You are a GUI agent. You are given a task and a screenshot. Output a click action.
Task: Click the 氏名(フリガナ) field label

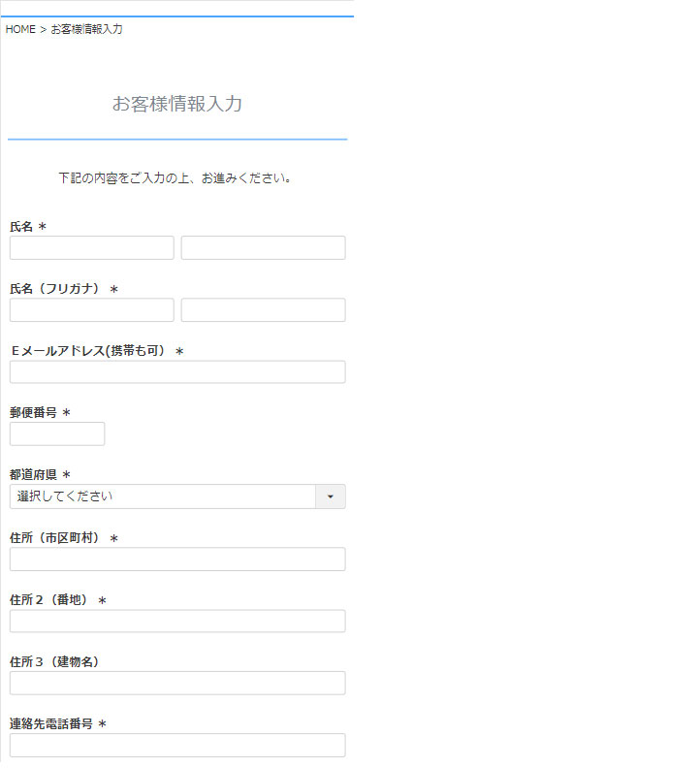(x=56, y=289)
